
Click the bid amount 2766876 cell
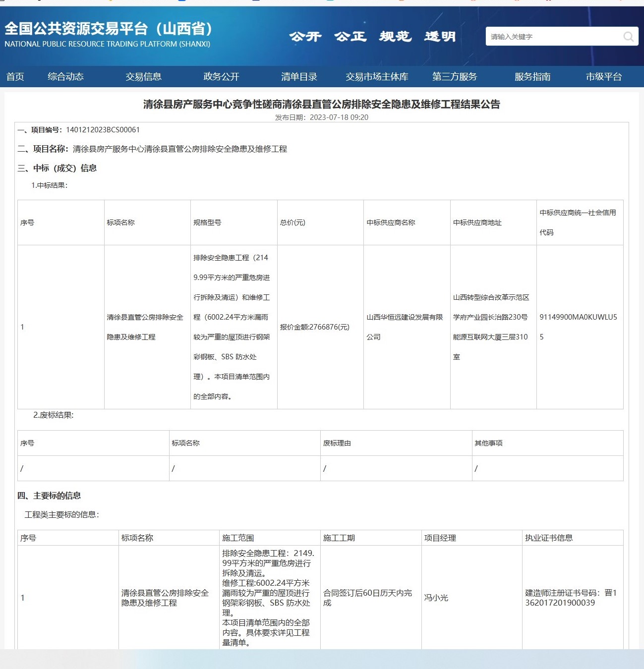315,327
